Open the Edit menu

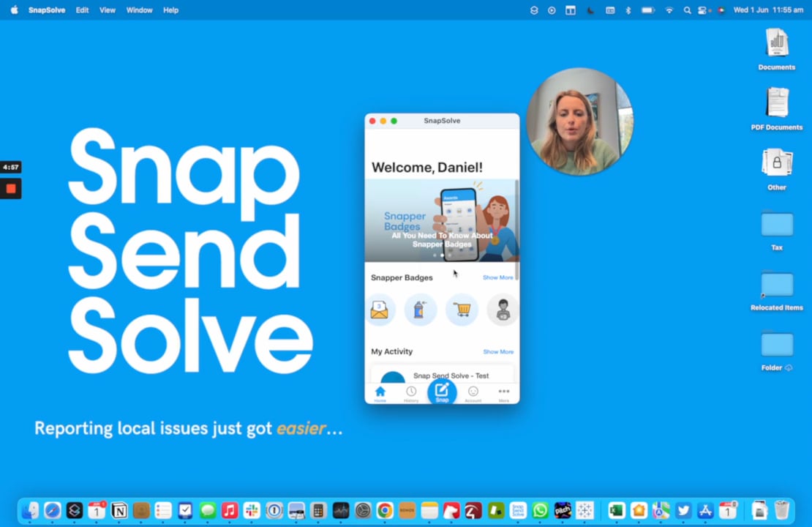(82, 10)
